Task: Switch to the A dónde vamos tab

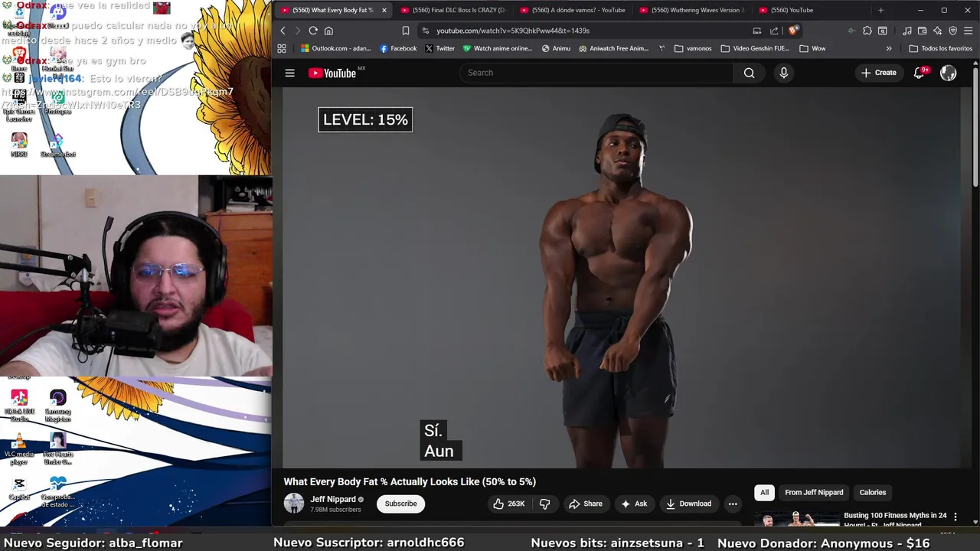Action: 573,10
